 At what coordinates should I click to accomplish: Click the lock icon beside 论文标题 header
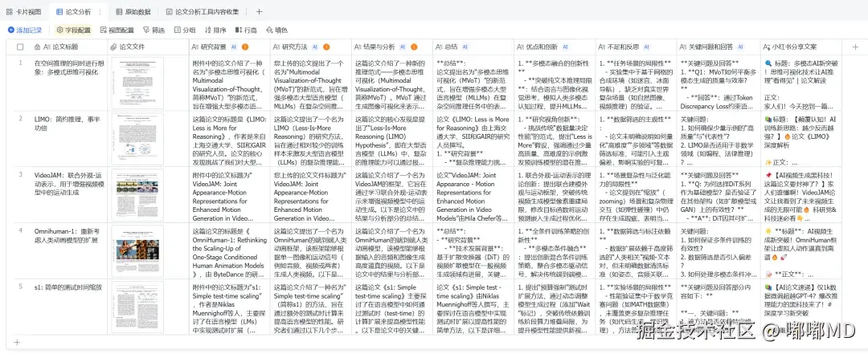coord(37,47)
